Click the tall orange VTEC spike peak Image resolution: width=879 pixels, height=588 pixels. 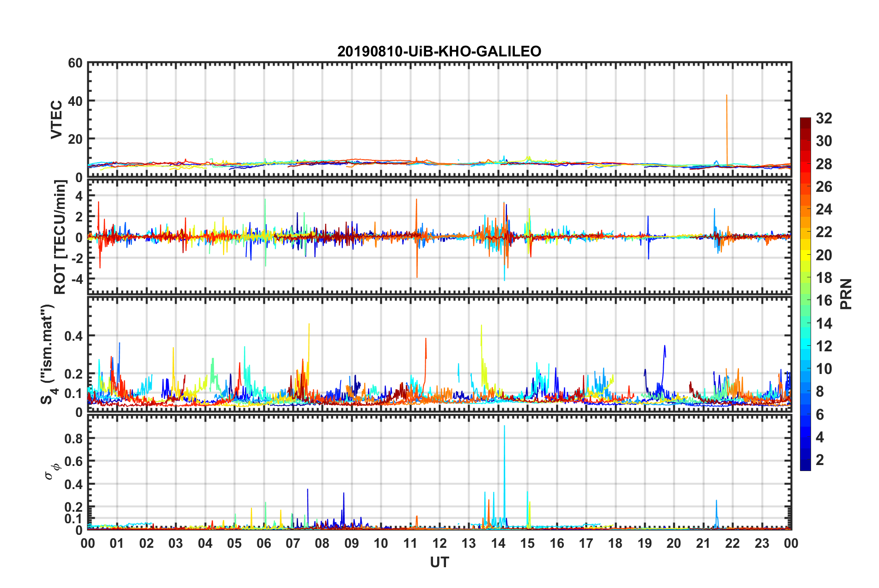(x=726, y=96)
